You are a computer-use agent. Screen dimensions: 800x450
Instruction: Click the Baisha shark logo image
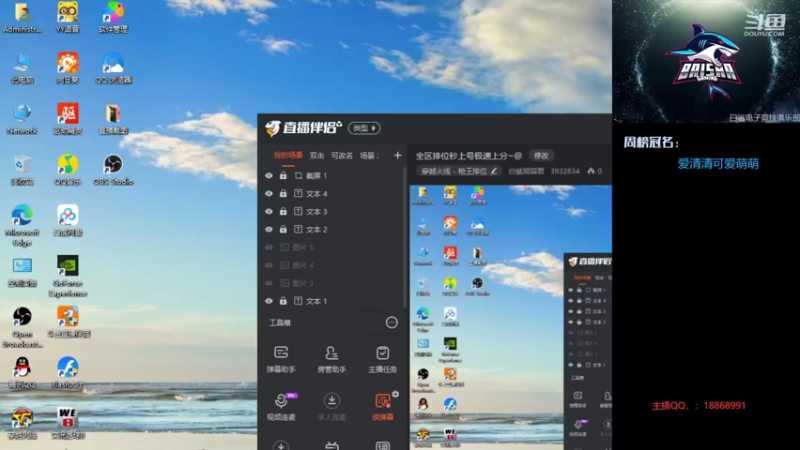(706, 61)
